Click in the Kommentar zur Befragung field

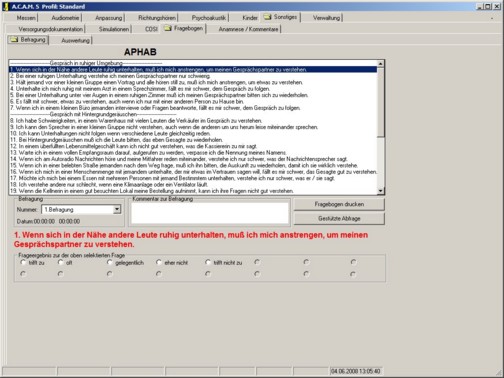(210, 213)
